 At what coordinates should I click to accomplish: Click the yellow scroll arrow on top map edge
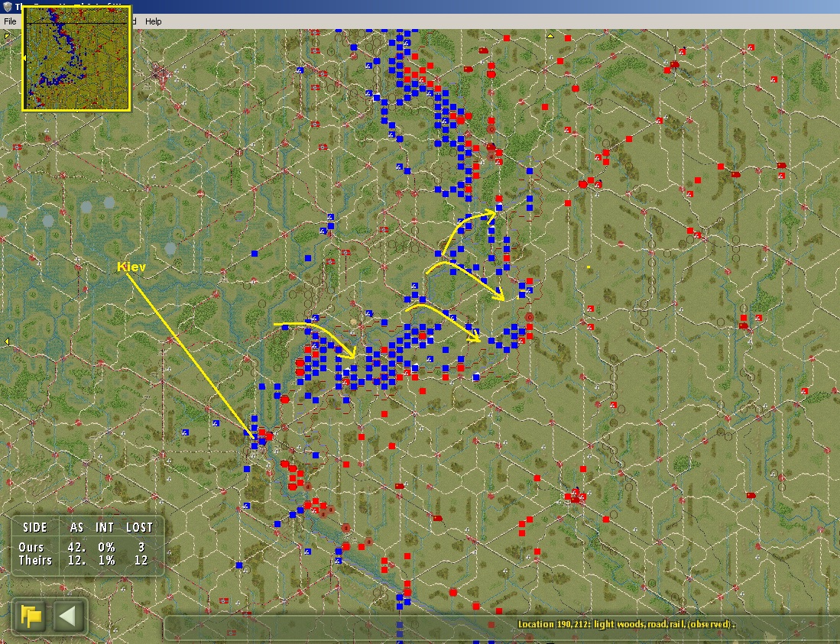pyautogui.click(x=550, y=36)
